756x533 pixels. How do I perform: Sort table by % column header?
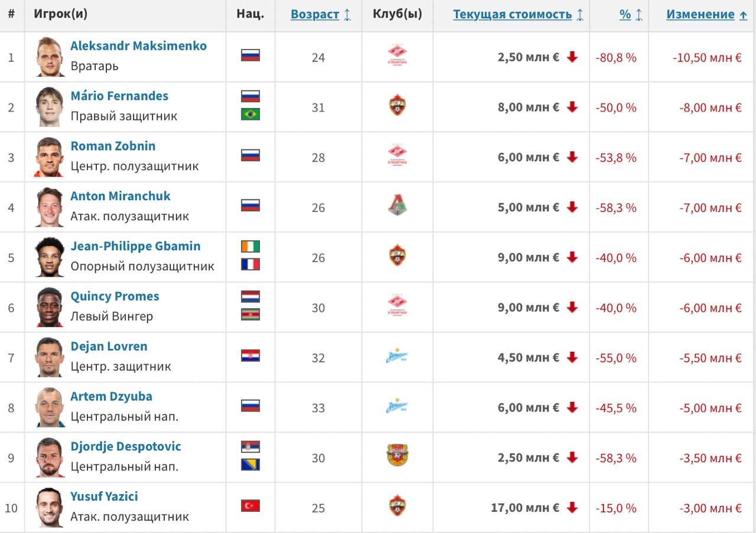[x=625, y=15]
